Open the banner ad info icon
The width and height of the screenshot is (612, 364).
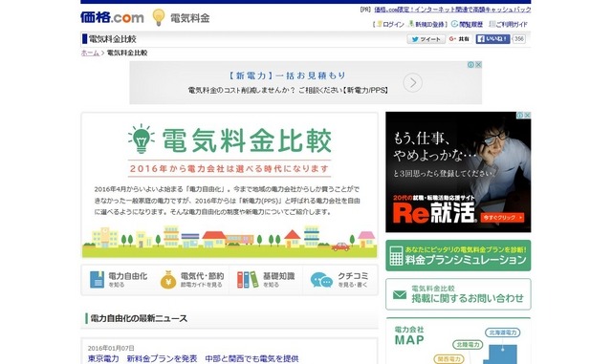pyautogui.click(x=470, y=65)
